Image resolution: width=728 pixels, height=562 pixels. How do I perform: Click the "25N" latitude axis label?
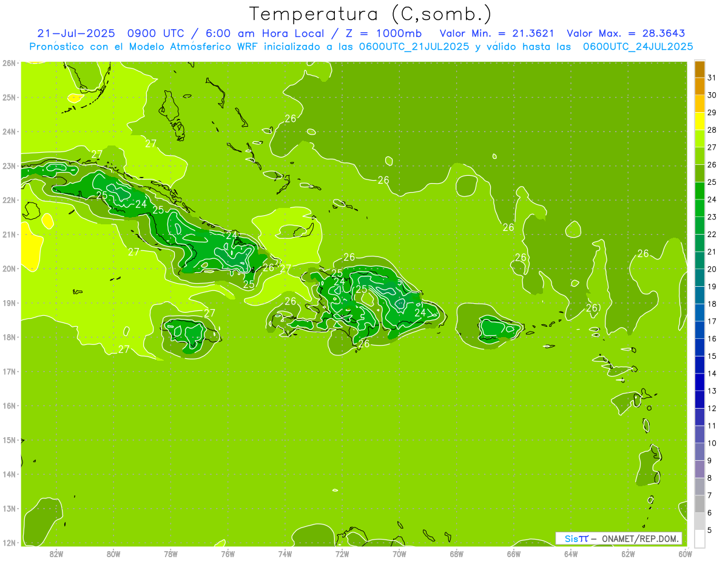tap(8, 97)
